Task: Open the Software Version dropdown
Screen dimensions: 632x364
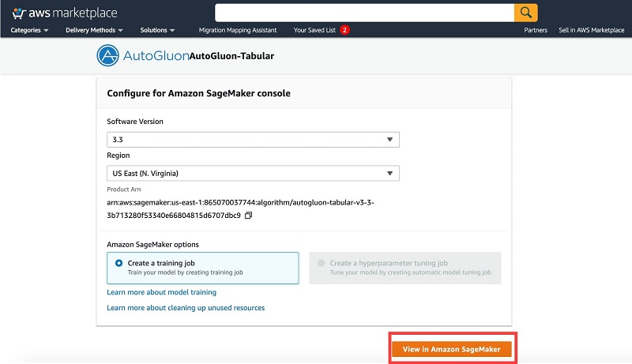Action: (253, 140)
